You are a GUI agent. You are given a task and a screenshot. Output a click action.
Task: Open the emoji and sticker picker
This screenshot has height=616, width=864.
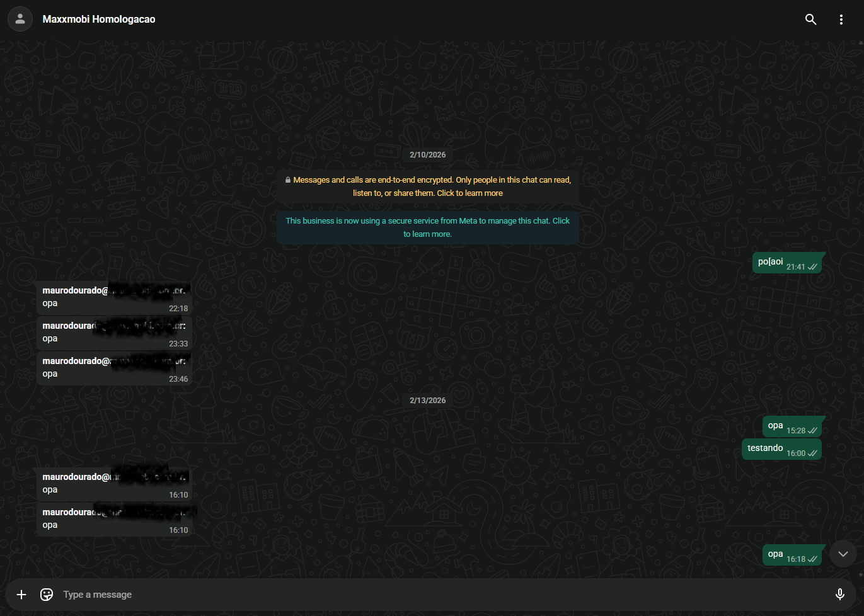pyautogui.click(x=47, y=595)
